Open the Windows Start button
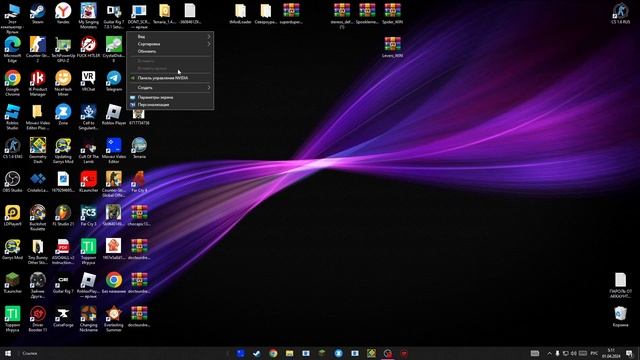Viewport: 640px width, 360px height. tap(8, 353)
